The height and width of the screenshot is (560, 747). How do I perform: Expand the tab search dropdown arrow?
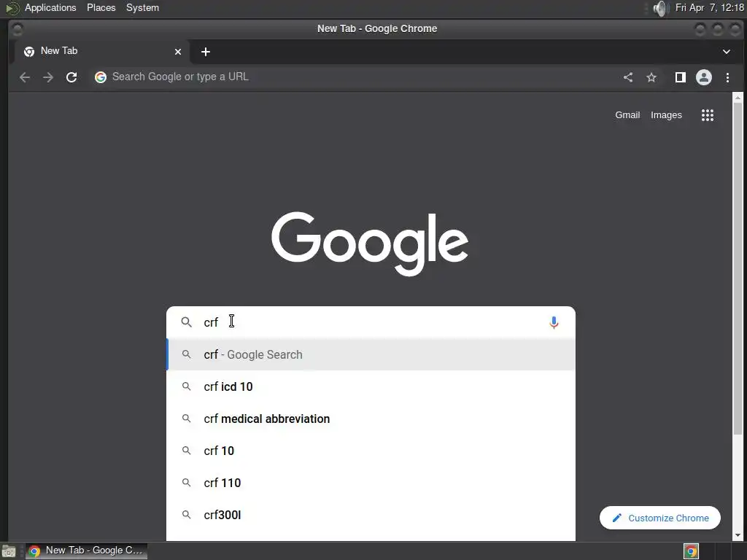727,52
